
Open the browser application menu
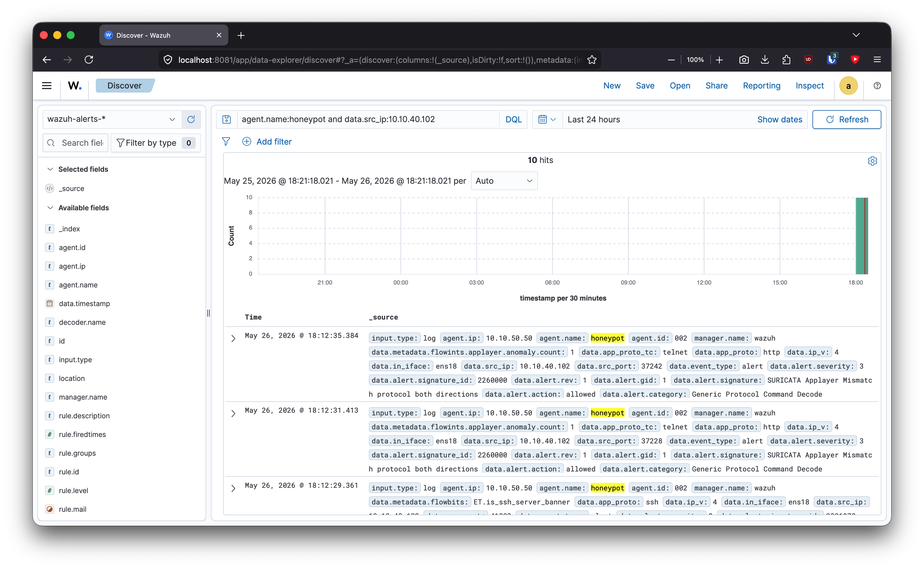(x=877, y=60)
